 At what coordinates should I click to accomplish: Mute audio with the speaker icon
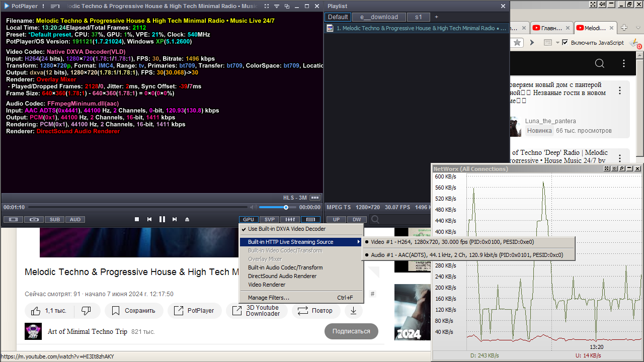254,207
